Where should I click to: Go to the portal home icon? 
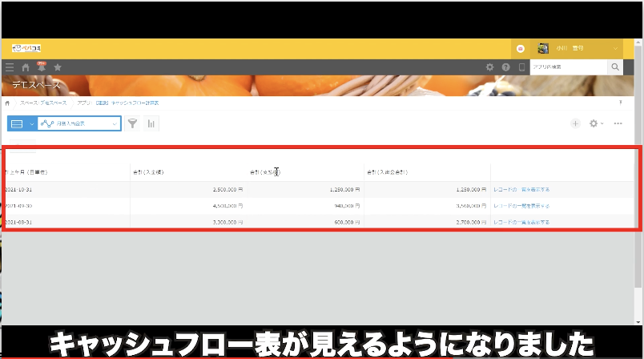(x=26, y=68)
